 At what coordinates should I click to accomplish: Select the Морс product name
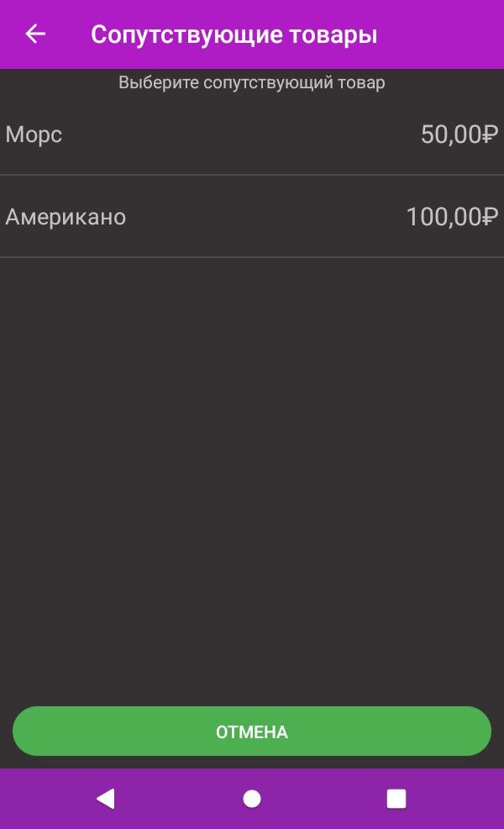point(34,135)
